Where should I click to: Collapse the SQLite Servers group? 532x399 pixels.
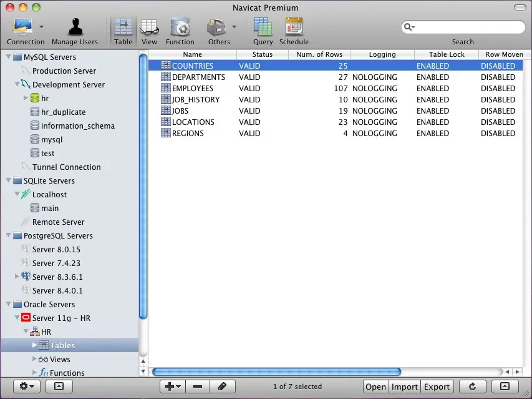click(9, 180)
